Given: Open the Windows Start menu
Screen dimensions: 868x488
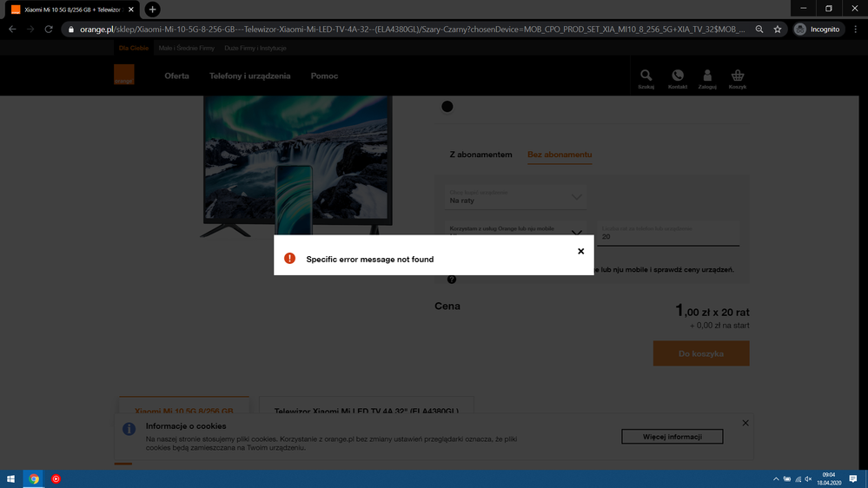Looking at the screenshot, I should 10,479.
